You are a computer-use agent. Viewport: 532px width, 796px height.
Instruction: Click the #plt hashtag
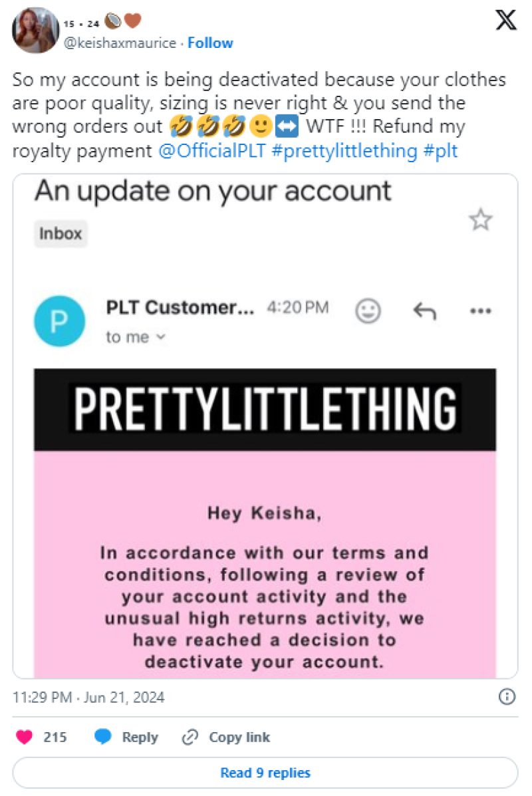click(440, 150)
